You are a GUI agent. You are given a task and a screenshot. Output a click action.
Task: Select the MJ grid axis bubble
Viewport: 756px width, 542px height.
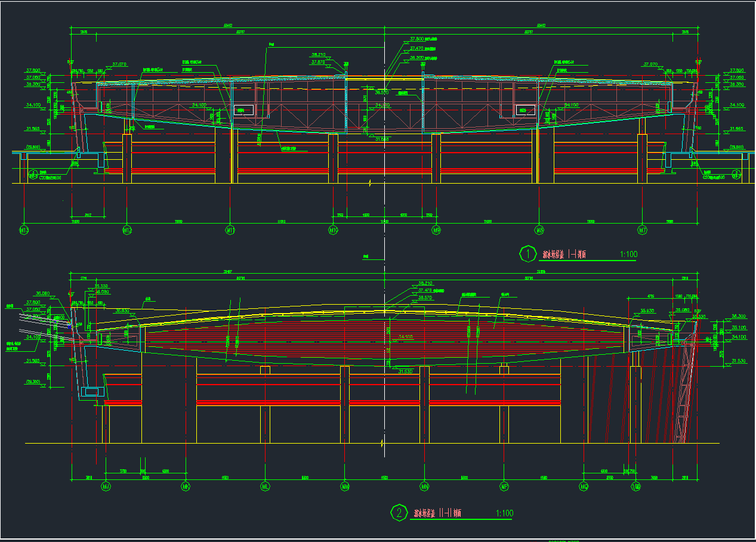tap(107, 487)
